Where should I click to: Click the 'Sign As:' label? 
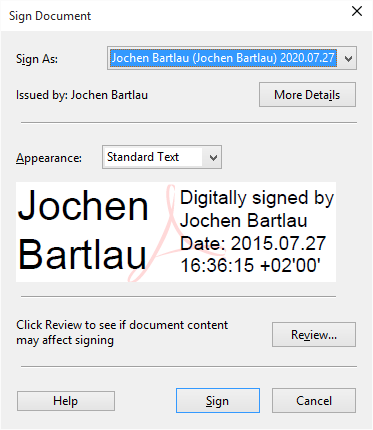pos(37,59)
